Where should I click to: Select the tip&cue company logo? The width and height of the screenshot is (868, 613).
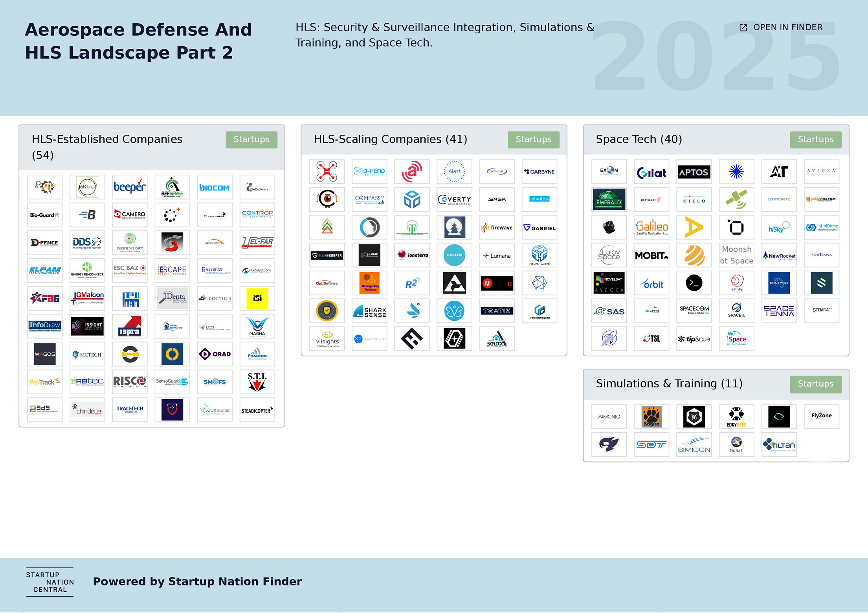[694, 339]
